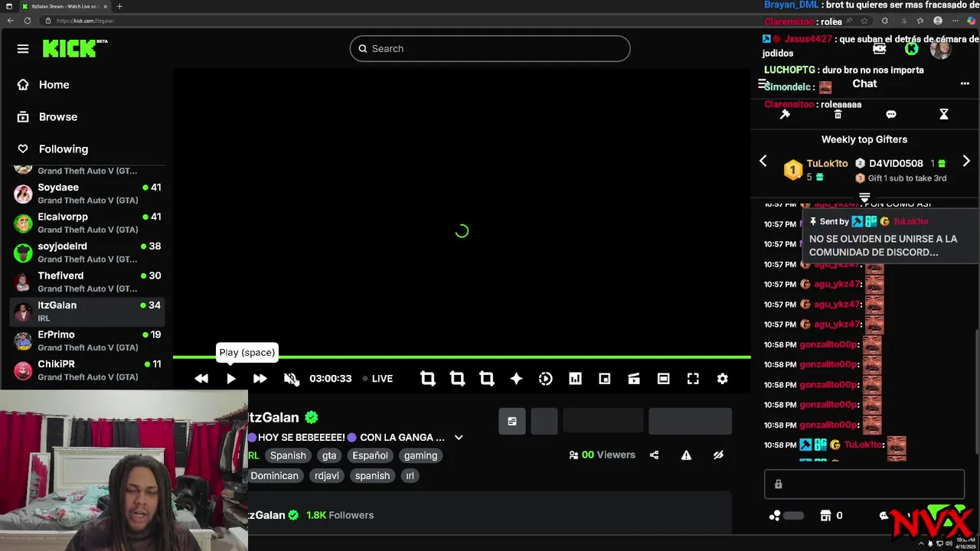This screenshot has height=551, width=980.
Task: Open the chat shop store icon
Action: coord(825,516)
